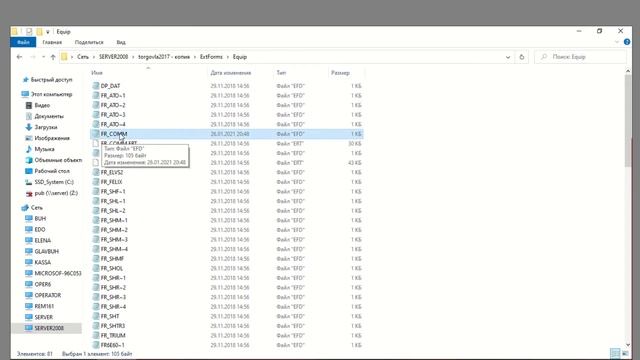Viewport: 640px width, 360px height.
Task: Open the Поделиться ribbon tab
Action: 89,42
